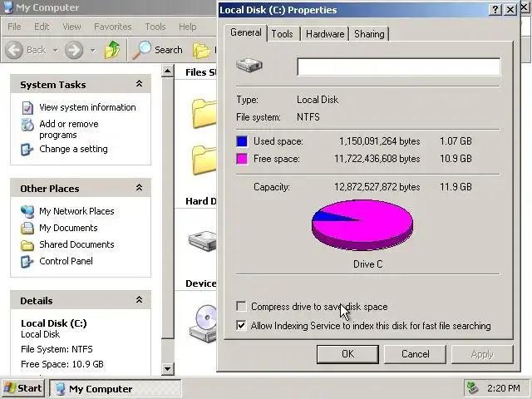Click the Up folder icon in toolbar

pyautogui.click(x=112, y=50)
